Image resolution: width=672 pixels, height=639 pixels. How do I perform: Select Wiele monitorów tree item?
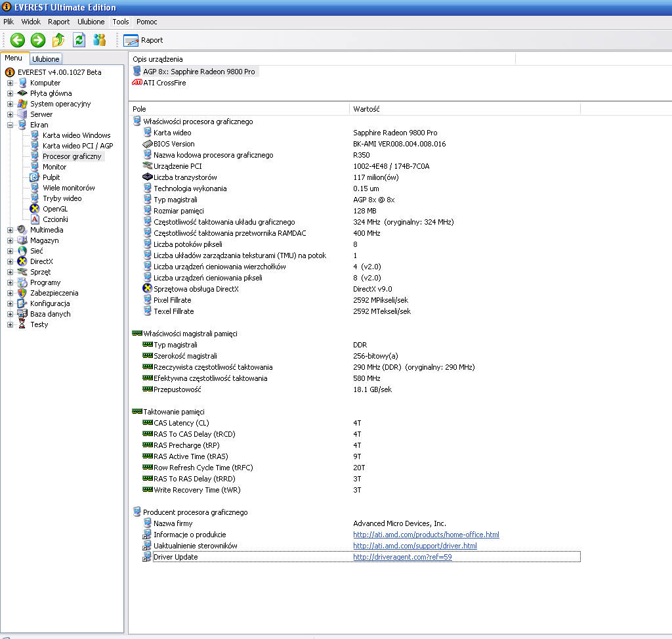click(68, 188)
